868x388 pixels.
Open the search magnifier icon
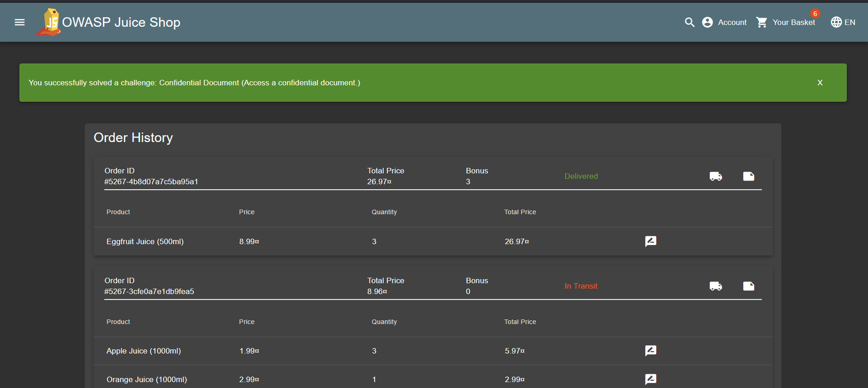pyautogui.click(x=689, y=22)
